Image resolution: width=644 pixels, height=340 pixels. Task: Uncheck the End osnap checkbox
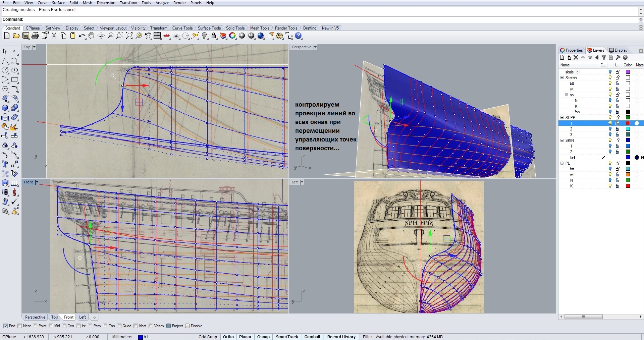point(5,326)
